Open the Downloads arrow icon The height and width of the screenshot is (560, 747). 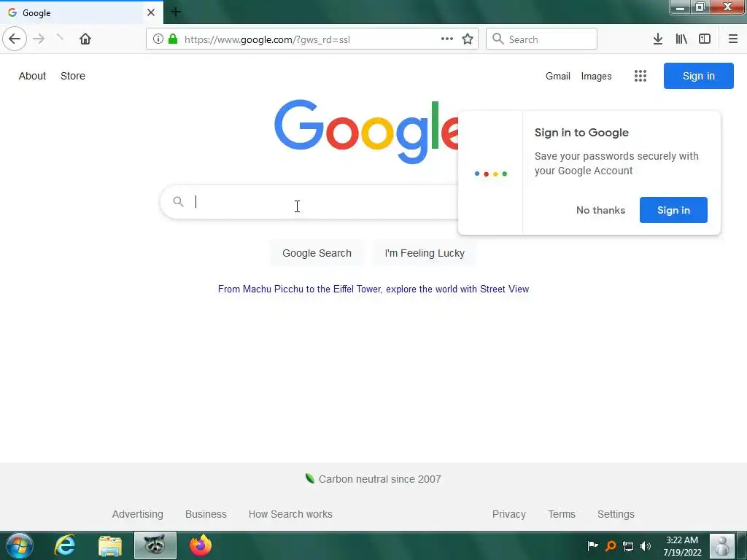658,39
